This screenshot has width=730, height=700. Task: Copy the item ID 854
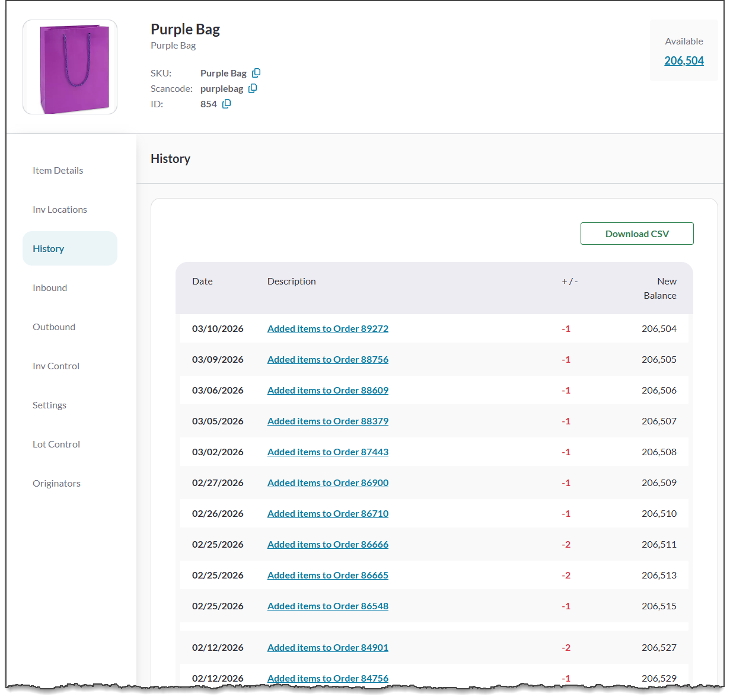pos(227,104)
